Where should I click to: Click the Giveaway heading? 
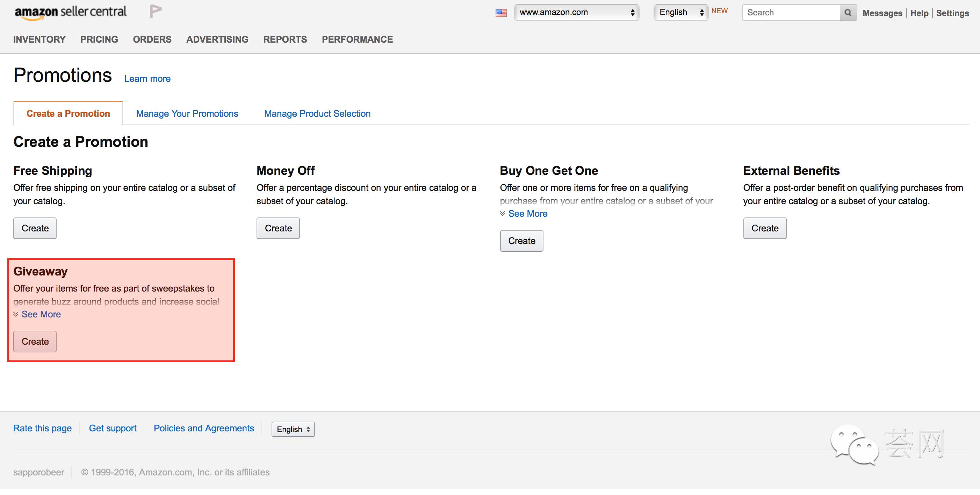pos(41,271)
